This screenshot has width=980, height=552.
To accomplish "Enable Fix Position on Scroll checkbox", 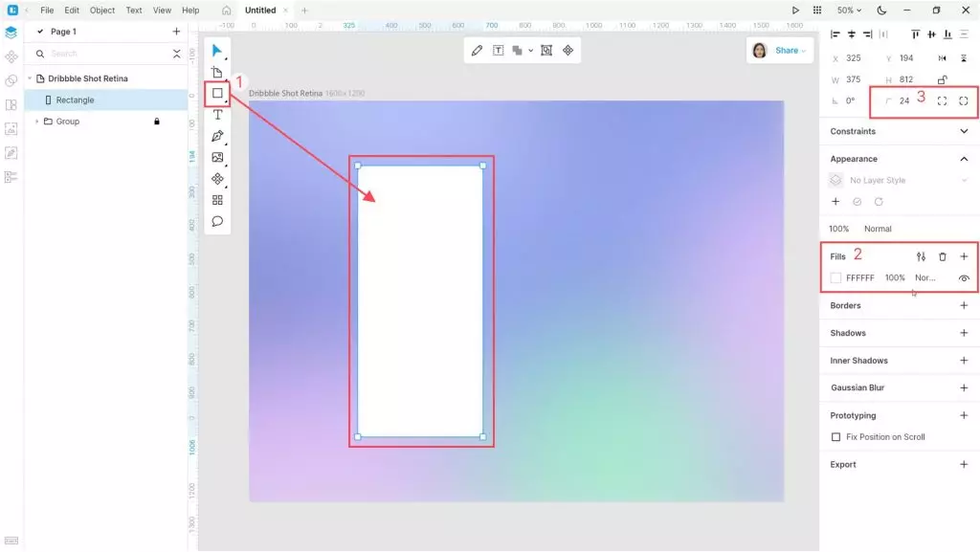I will pos(835,437).
